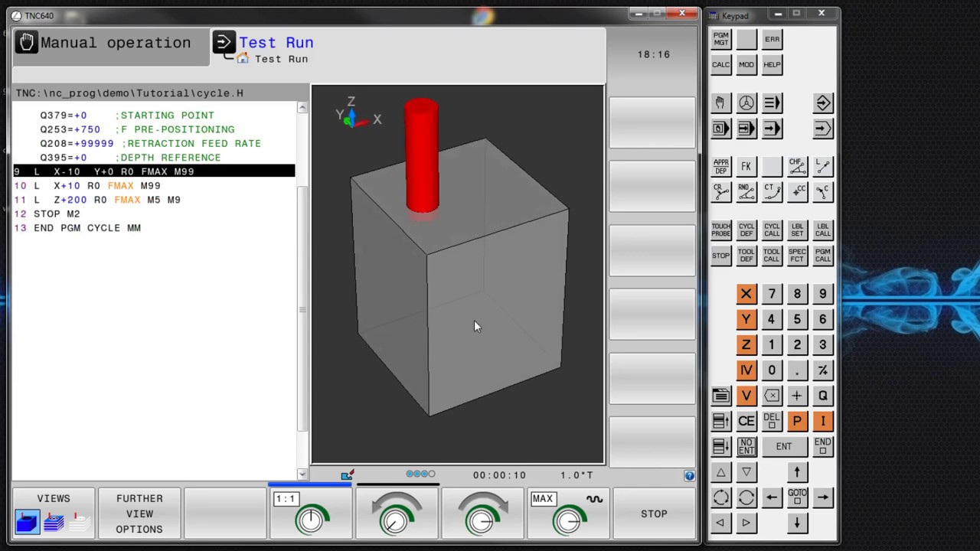Image resolution: width=980 pixels, height=551 pixels.
Task: Click the TOOL DEF key
Action: (746, 256)
